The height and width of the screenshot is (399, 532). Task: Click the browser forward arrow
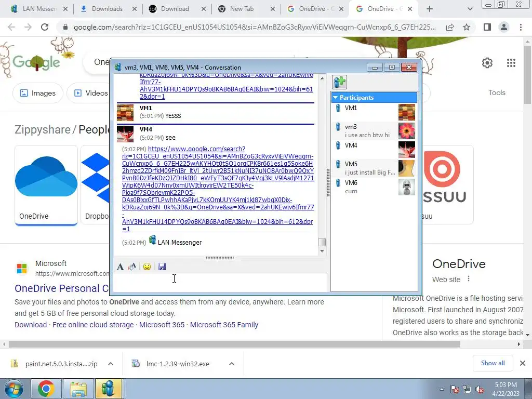click(x=28, y=27)
